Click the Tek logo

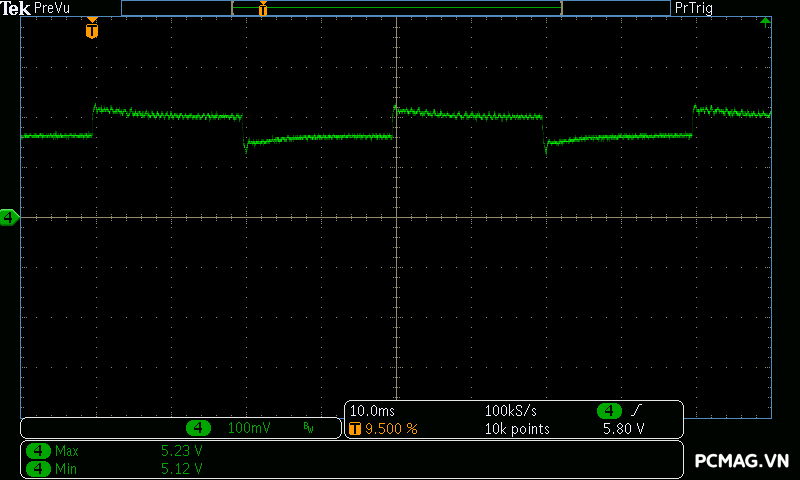[x=16, y=8]
